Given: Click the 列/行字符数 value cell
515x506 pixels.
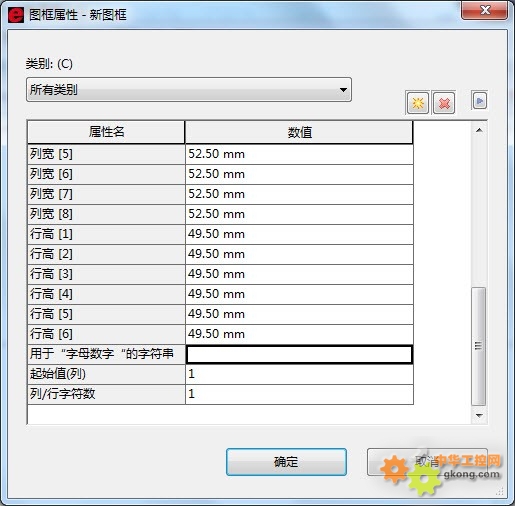Looking at the screenshot, I should click(299, 394).
